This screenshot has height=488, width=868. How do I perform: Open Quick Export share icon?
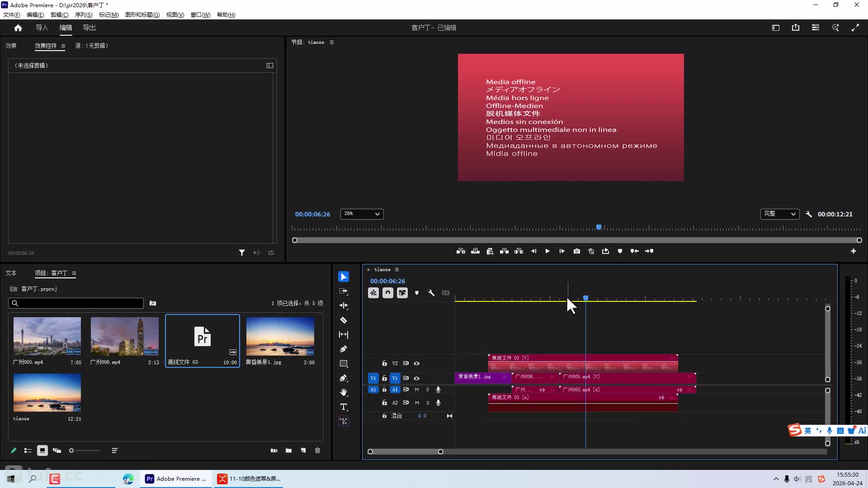[796, 28]
